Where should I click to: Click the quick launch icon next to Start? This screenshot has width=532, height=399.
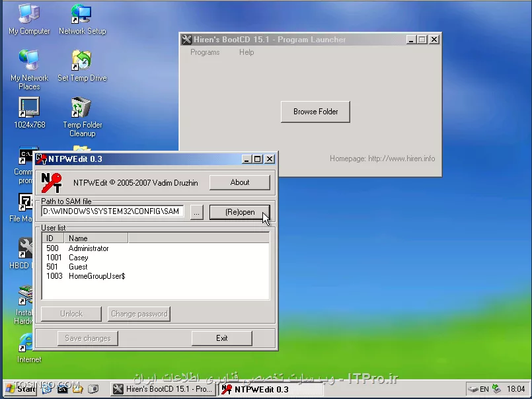pos(46,389)
